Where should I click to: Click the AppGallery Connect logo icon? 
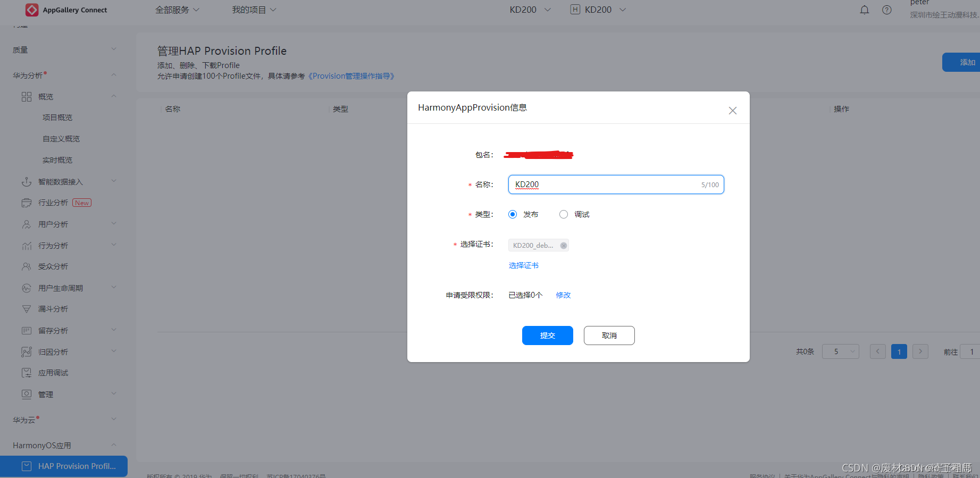coord(32,10)
